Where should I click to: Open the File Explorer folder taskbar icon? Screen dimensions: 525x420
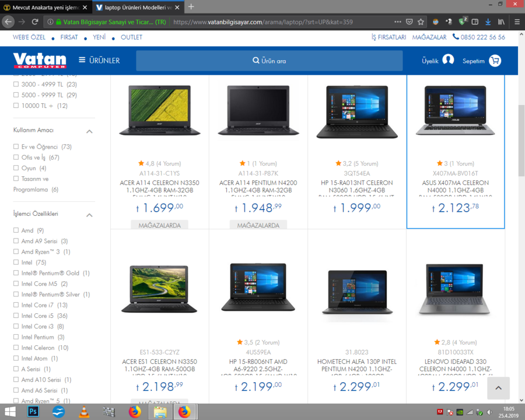160,412
